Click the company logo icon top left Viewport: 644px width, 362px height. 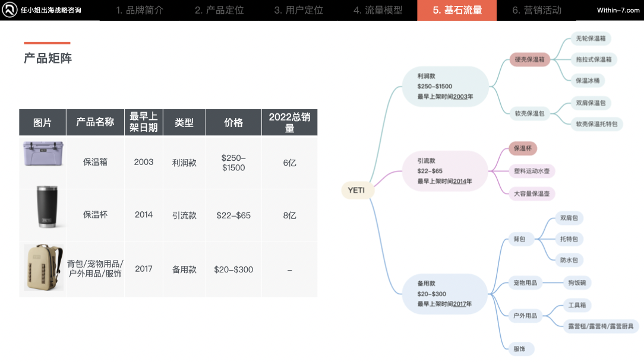(10, 9)
